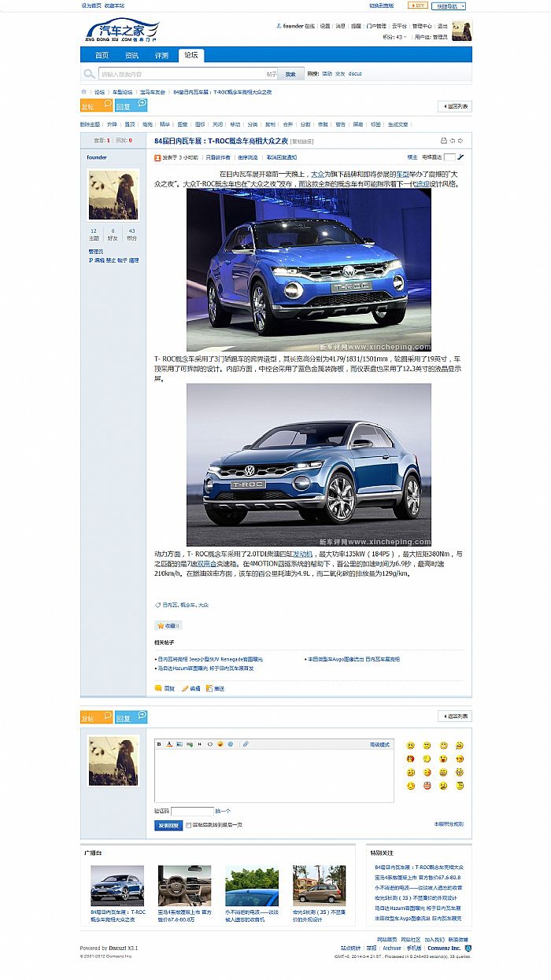
Task: Expand the 积分: 43 dropdown
Action: 395,37
